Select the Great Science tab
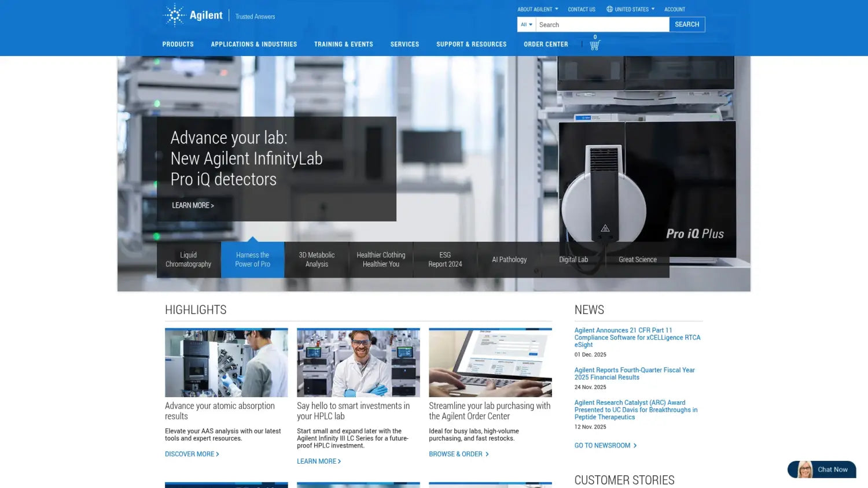Viewport: 868px width, 488px height. pos(638,260)
